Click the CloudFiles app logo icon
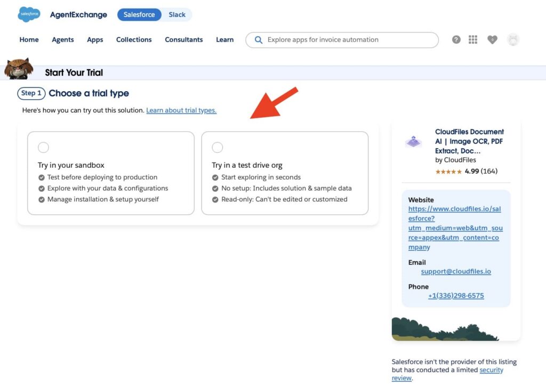Image resolution: width=546 pixels, height=392 pixels. tap(414, 142)
